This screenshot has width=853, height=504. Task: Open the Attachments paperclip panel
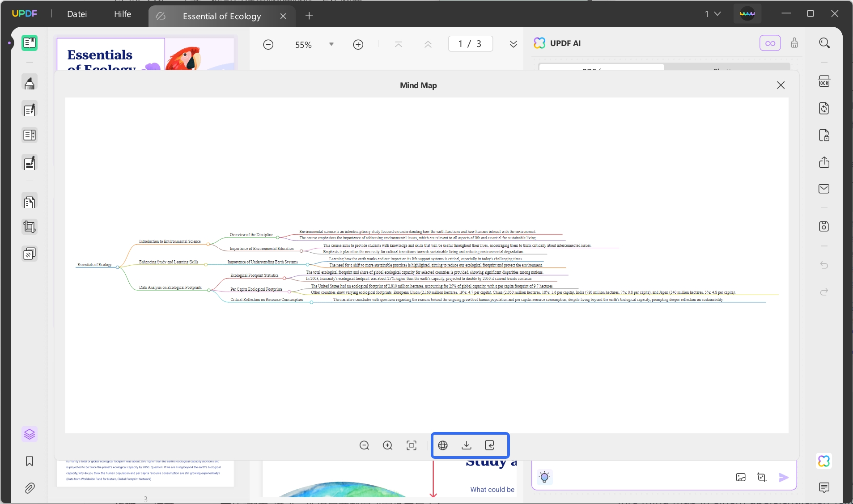30,488
